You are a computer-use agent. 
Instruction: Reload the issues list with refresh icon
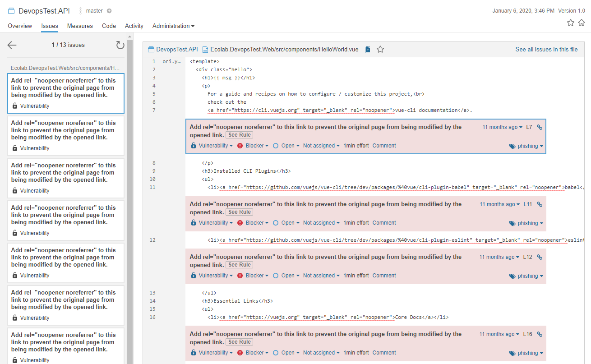[x=120, y=45]
